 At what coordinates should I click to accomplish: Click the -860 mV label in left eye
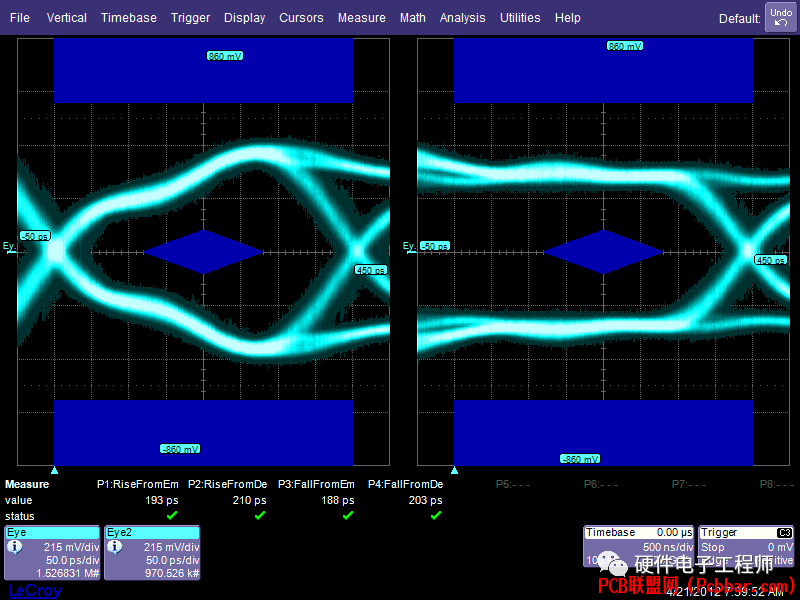(180, 449)
